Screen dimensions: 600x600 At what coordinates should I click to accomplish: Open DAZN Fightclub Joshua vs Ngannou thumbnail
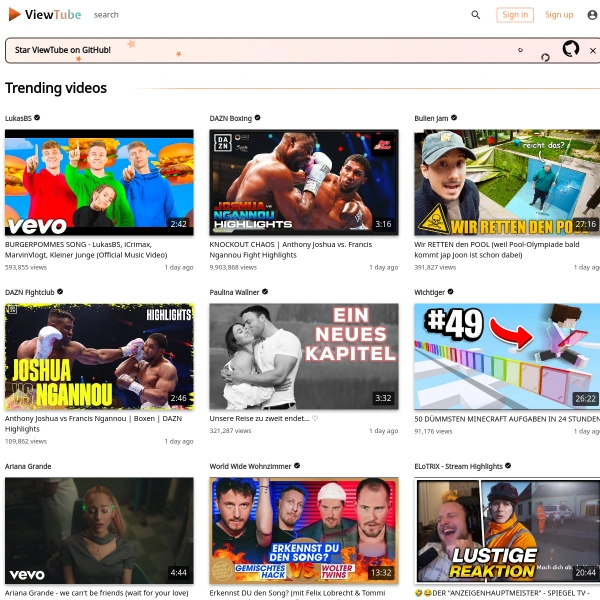point(99,357)
